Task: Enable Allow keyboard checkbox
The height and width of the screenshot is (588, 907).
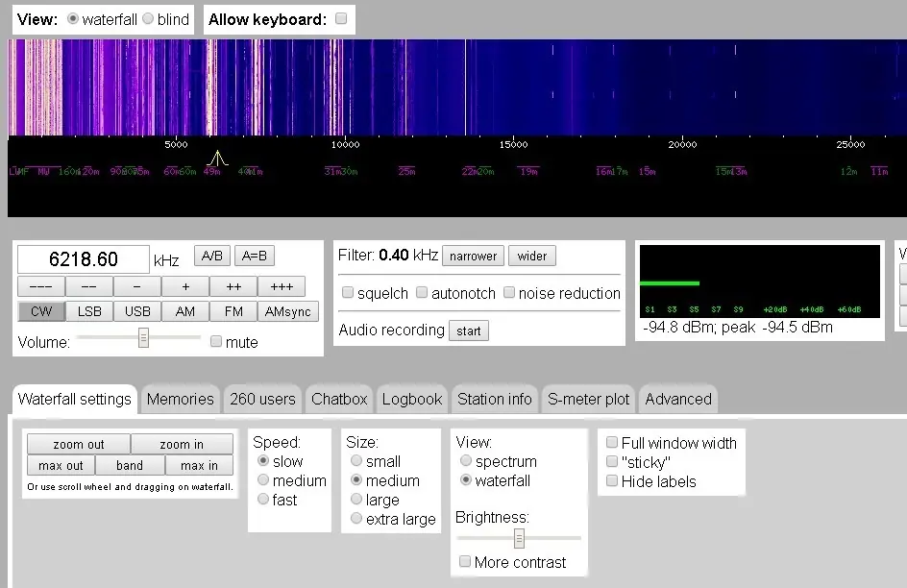Action: 341,19
